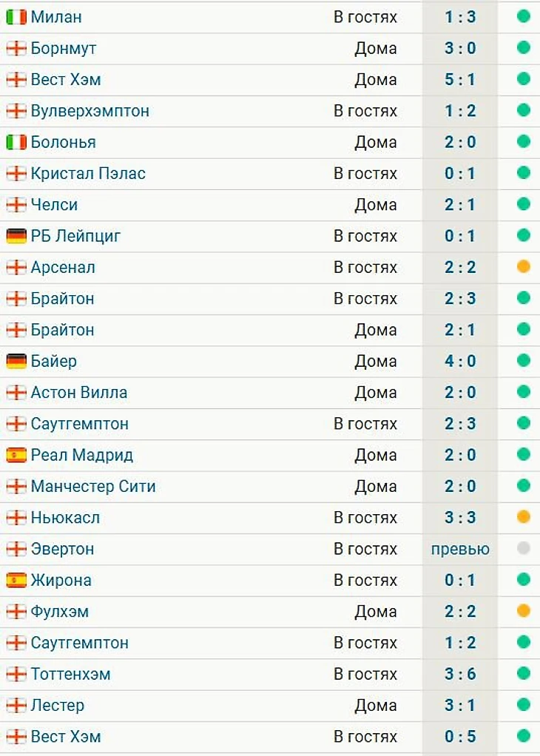Open the 3 : 6 score against Тоттенхэм
540x756 pixels.
460,674
